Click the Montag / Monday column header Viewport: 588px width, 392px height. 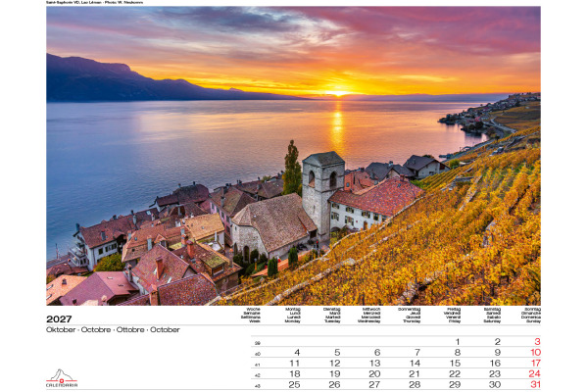point(292,316)
